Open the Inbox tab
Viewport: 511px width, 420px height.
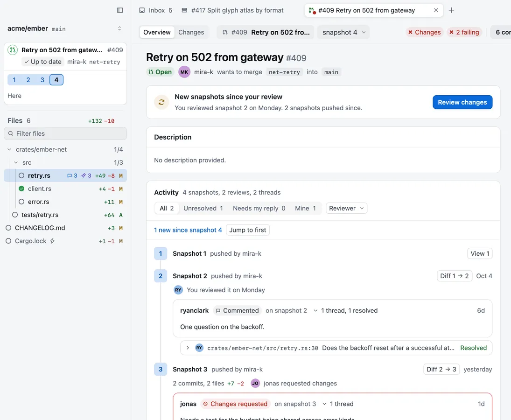[156, 10]
